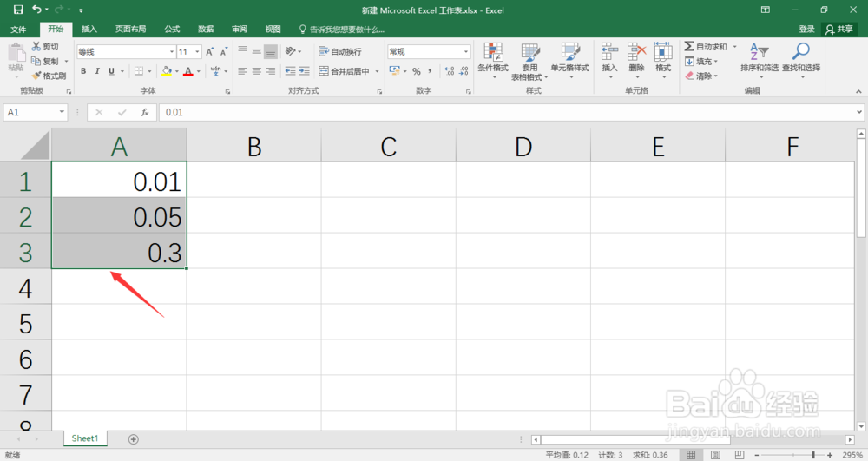
Task: Toggle bold formatting B
Action: (83, 71)
